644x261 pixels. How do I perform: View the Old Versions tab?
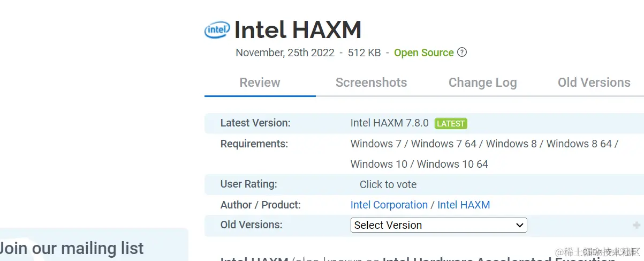click(x=594, y=83)
